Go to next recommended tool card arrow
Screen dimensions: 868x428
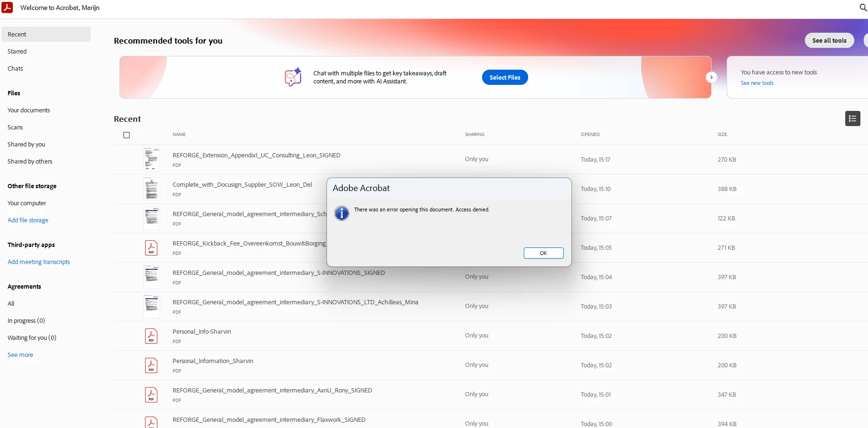coord(711,77)
